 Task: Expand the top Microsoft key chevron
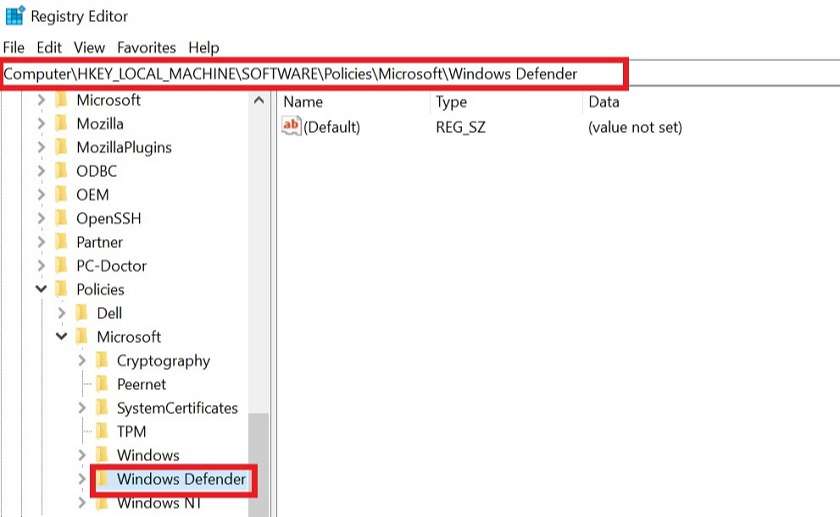coord(41,100)
